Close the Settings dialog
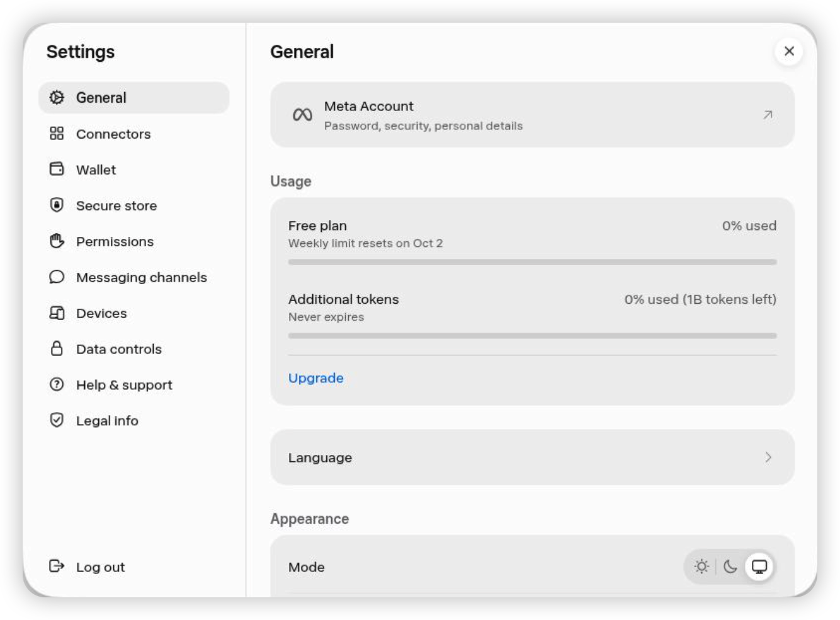Screen dimensions: 840x620 (788, 51)
